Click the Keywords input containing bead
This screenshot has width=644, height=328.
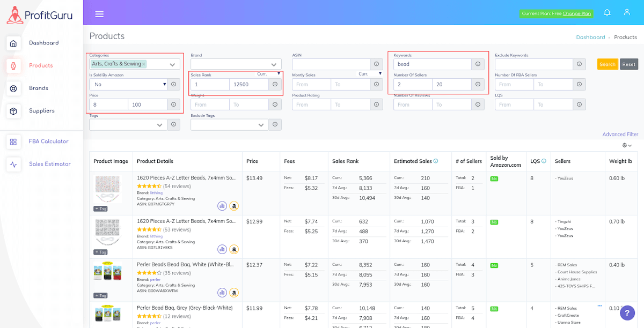pos(433,64)
